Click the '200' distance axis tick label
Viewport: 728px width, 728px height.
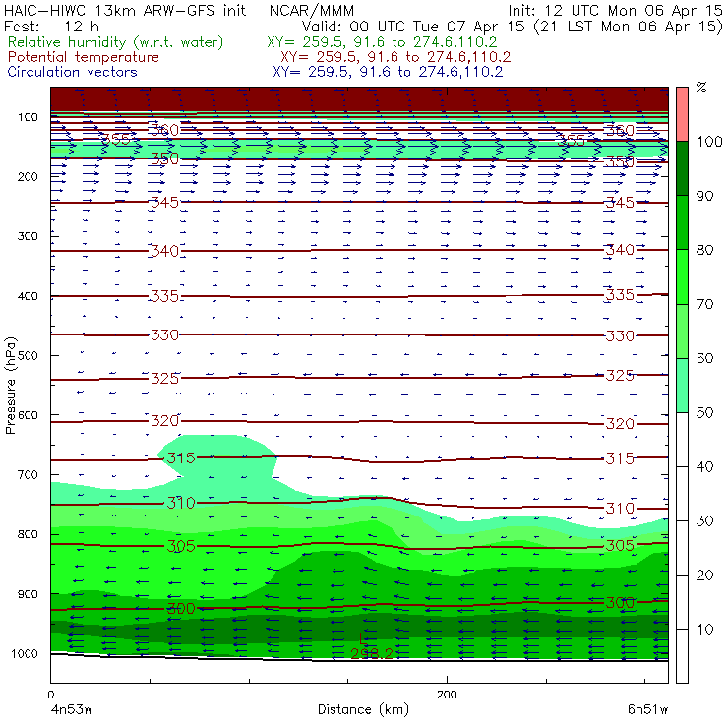tap(447, 695)
